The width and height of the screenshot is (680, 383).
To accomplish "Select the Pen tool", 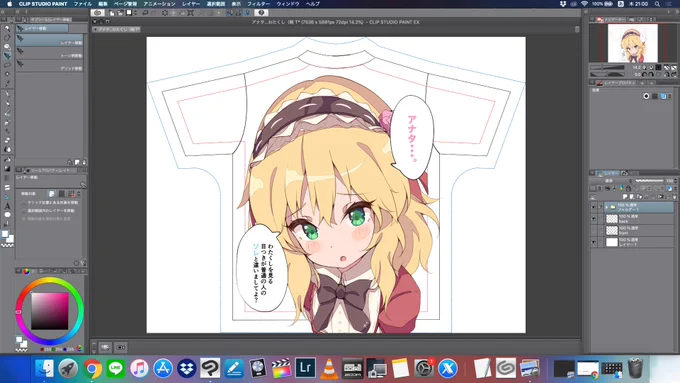I will click(7, 93).
